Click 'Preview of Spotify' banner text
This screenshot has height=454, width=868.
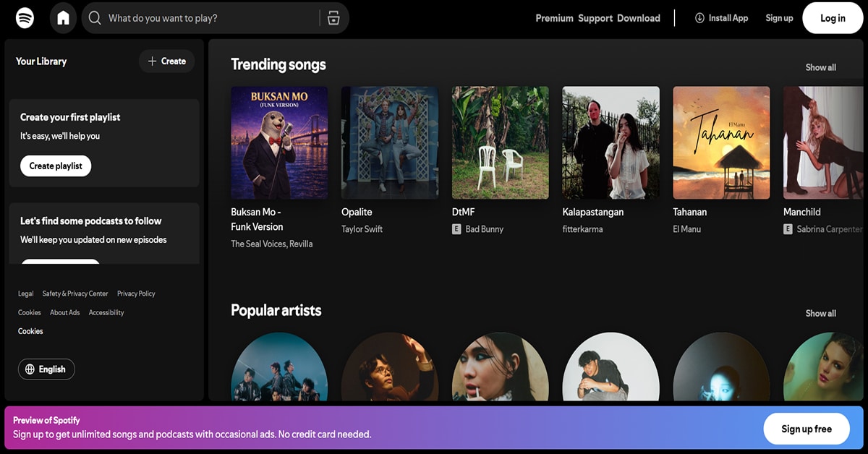coord(46,420)
